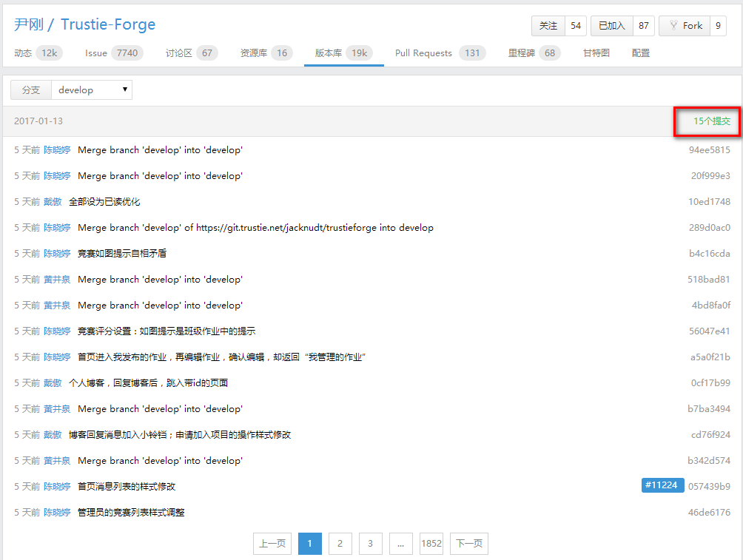Open commit message 全部设为已读优化
Viewport: 743px width, 560px height.
(104, 202)
